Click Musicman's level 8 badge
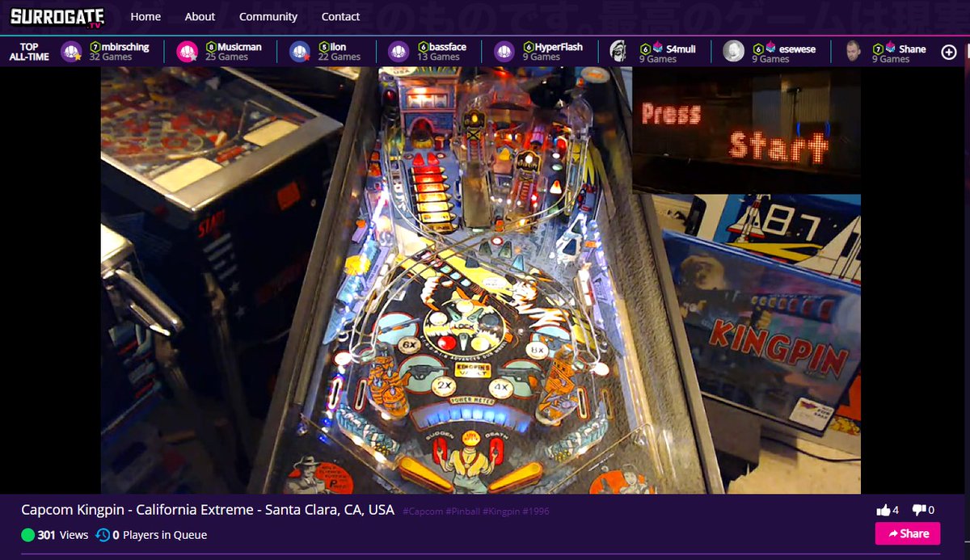 click(211, 47)
